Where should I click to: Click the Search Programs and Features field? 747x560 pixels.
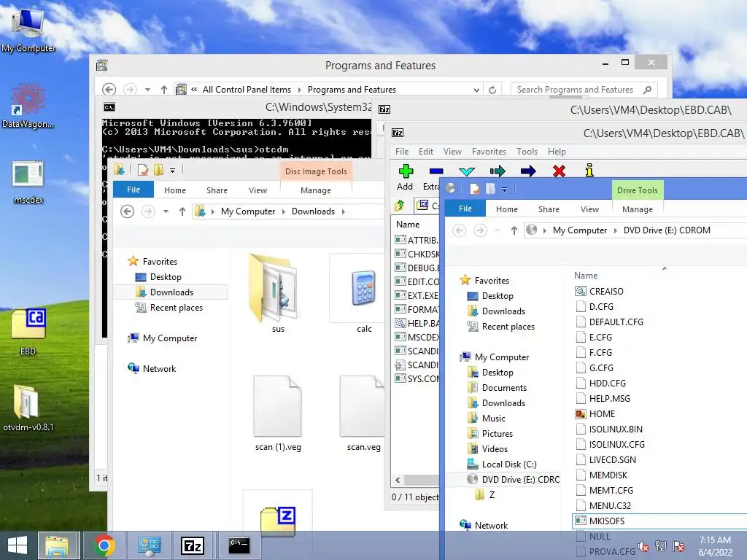click(x=584, y=90)
